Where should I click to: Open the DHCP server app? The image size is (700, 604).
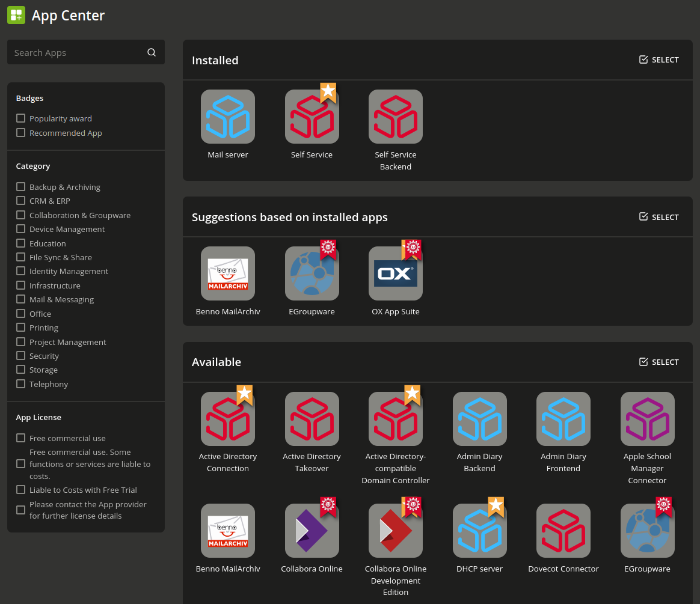pos(479,529)
